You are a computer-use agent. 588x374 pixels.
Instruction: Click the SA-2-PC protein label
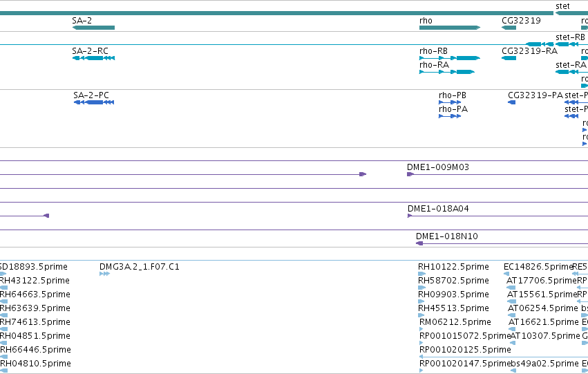[x=91, y=95]
